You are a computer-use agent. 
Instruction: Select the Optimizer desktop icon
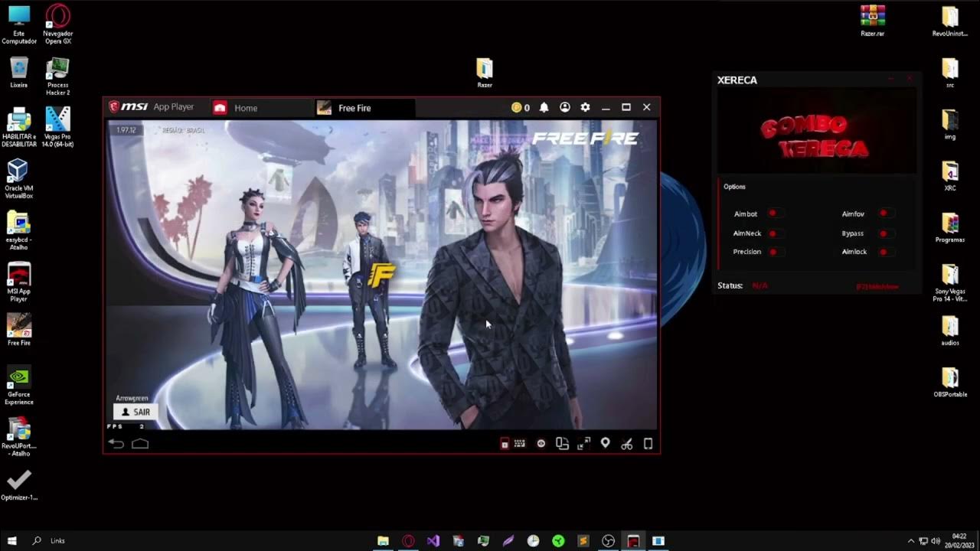pyautogui.click(x=19, y=485)
